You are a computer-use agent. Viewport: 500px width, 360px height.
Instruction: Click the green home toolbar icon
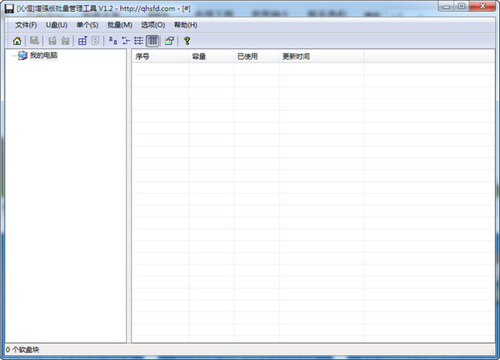(17, 41)
